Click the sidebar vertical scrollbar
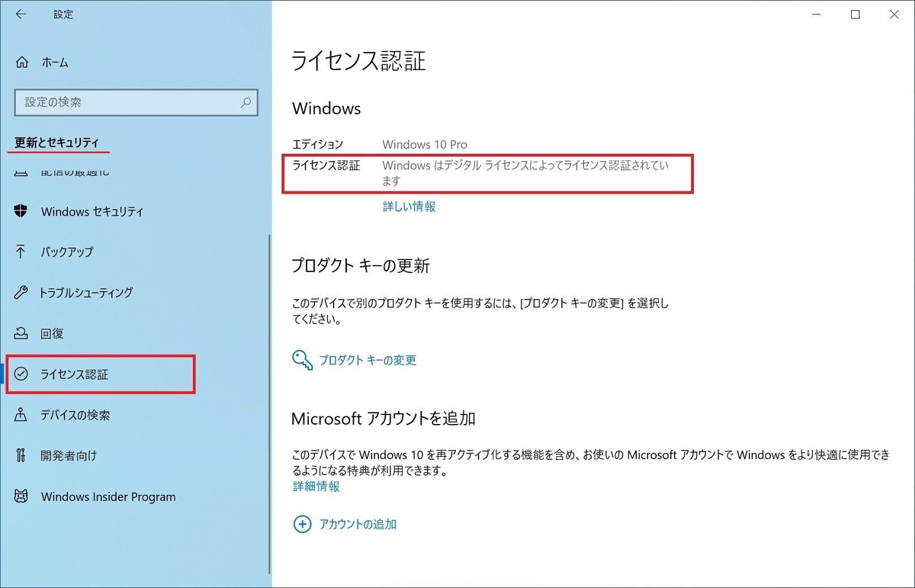The height and width of the screenshot is (588, 915). [x=268, y=404]
